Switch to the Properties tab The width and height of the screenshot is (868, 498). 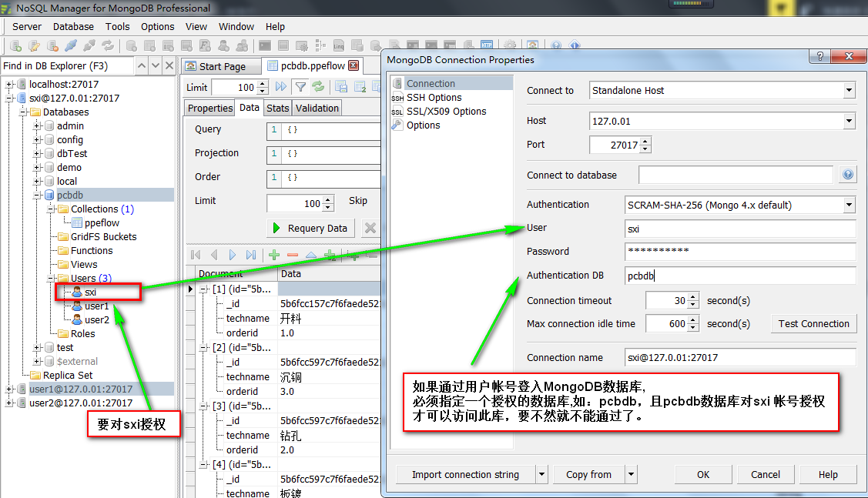coord(209,108)
